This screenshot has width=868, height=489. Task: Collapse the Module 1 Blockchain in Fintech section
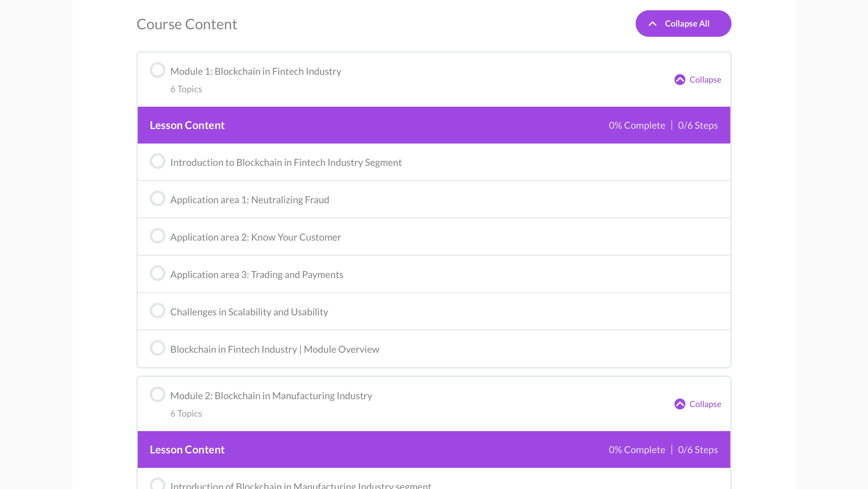[x=697, y=80]
